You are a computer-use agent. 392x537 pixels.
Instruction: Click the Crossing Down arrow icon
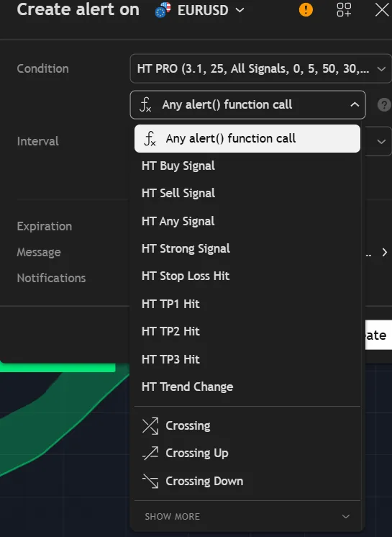[x=150, y=481]
